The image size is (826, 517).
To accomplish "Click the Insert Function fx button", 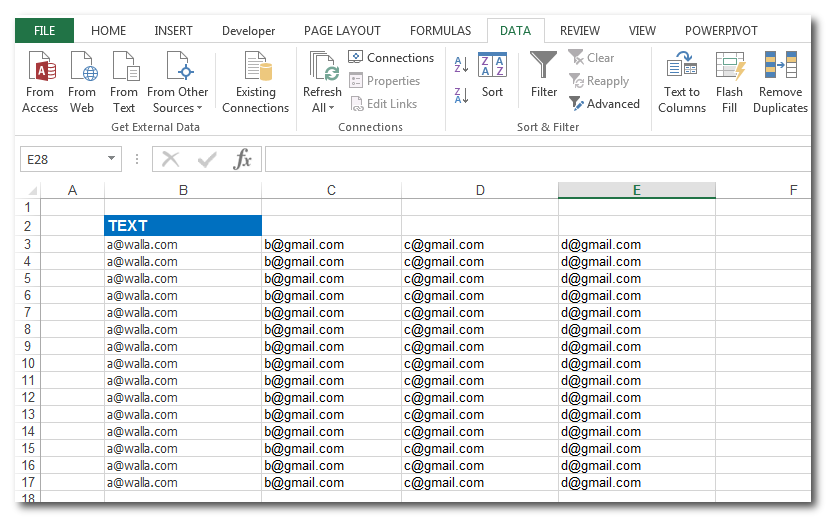I will (x=242, y=159).
